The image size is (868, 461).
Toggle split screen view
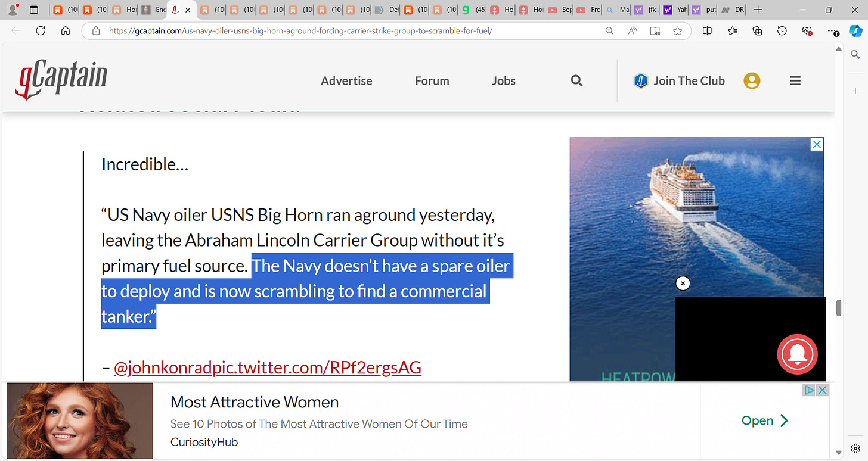[707, 31]
